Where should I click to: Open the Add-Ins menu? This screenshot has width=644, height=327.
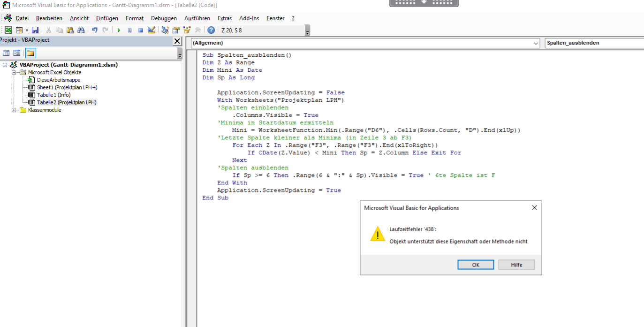pyautogui.click(x=249, y=18)
